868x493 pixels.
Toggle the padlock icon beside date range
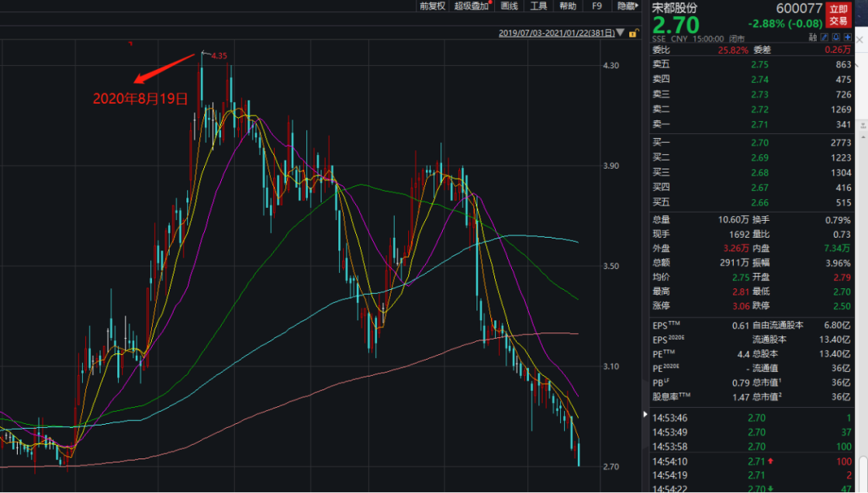pos(633,34)
